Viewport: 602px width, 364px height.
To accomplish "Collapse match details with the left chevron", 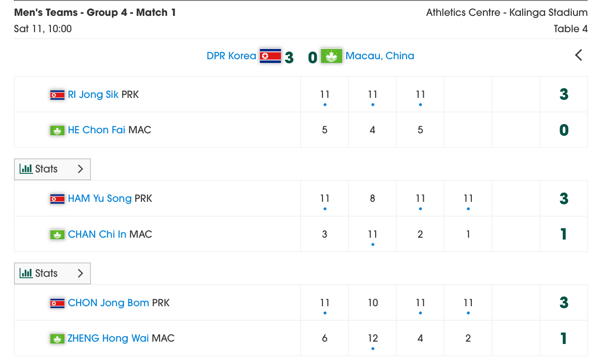I will (x=579, y=55).
